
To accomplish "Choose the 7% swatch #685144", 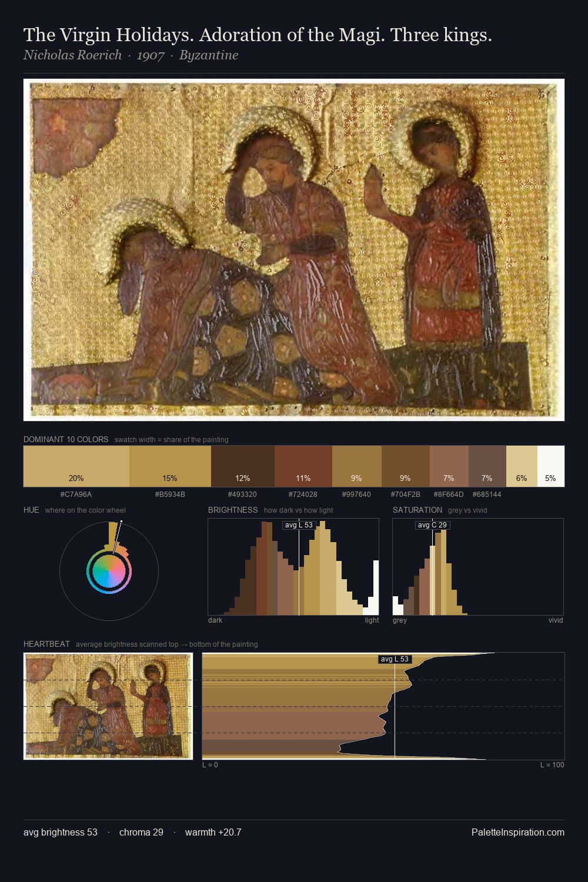I will (487, 466).
